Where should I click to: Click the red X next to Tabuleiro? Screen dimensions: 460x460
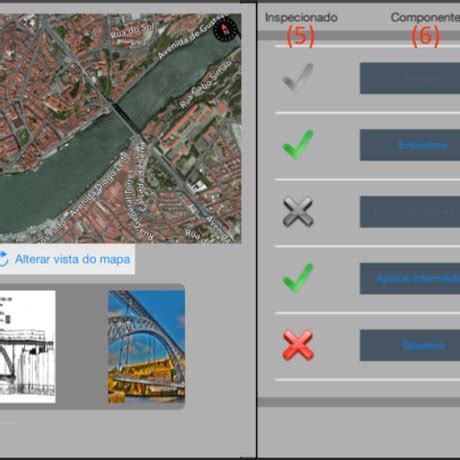(x=298, y=345)
